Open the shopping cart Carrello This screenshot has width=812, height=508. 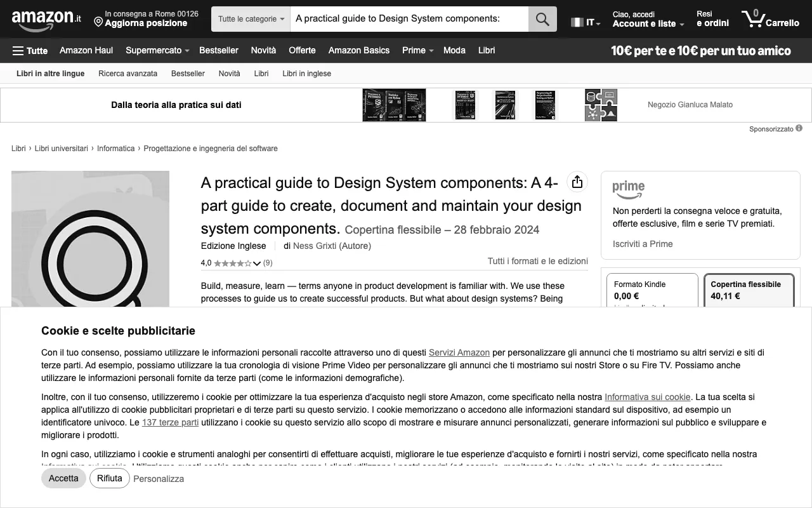[x=770, y=19]
